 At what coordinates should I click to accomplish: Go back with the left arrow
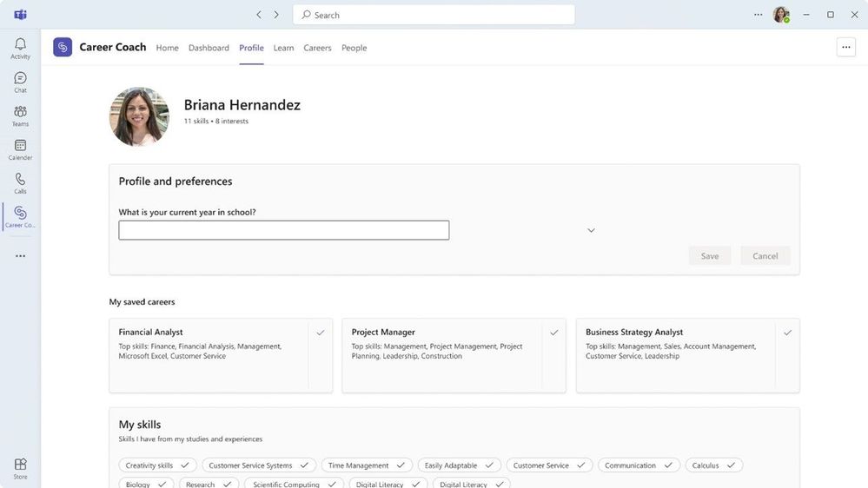pos(259,15)
